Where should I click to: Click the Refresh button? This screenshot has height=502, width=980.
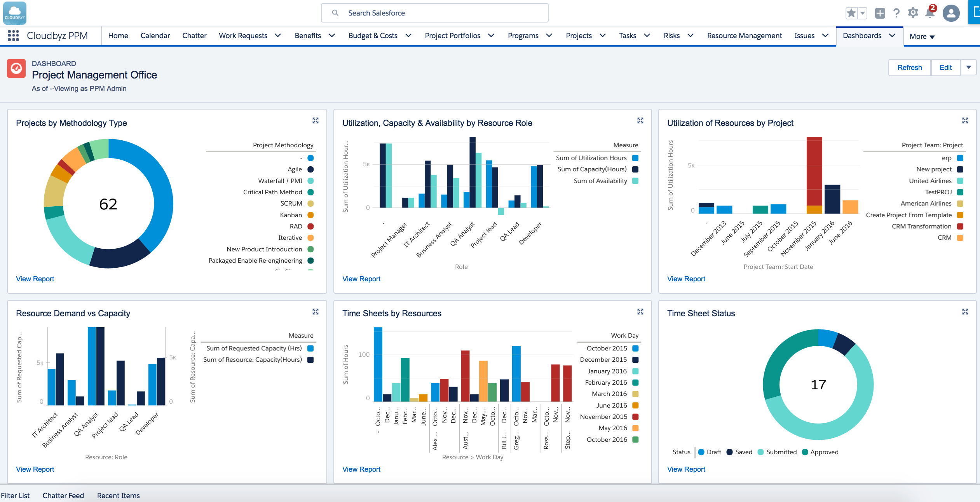(x=910, y=67)
